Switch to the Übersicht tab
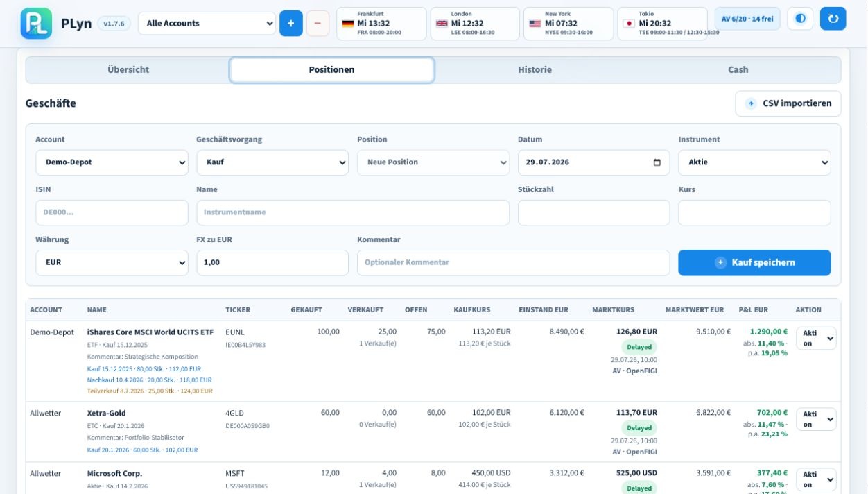This screenshot has width=868, height=494. tap(128, 70)
